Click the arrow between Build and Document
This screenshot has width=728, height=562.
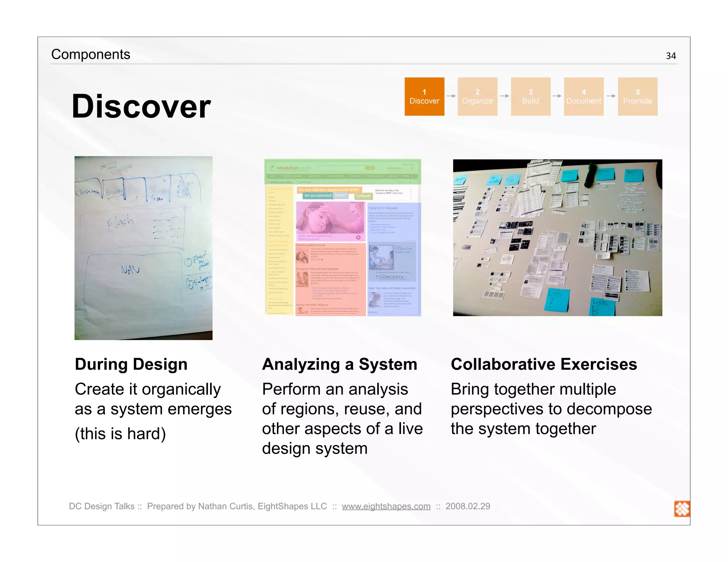[x=557, y=96]
